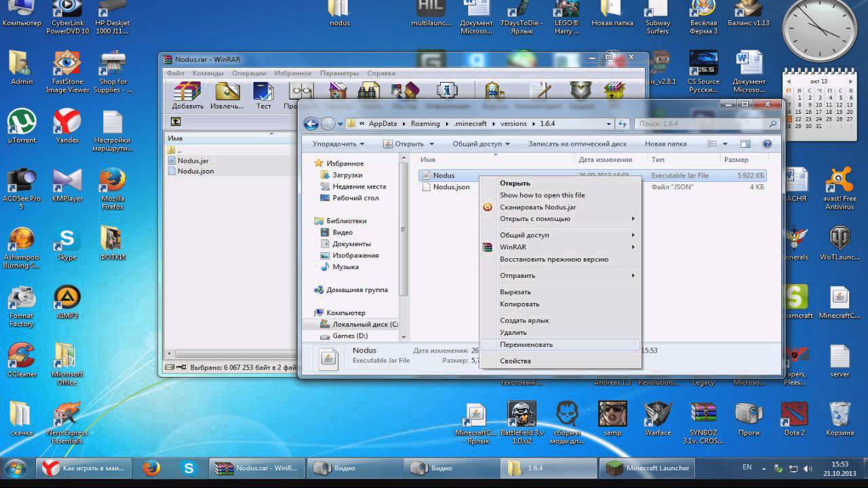This screenshot has height=488, width=868.
Task: Click the versions breadcrumb in the address bar
Action: 513,124
